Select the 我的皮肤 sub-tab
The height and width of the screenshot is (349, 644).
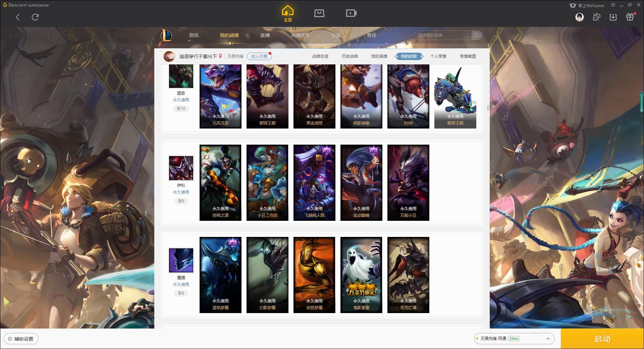pos(409,56)
